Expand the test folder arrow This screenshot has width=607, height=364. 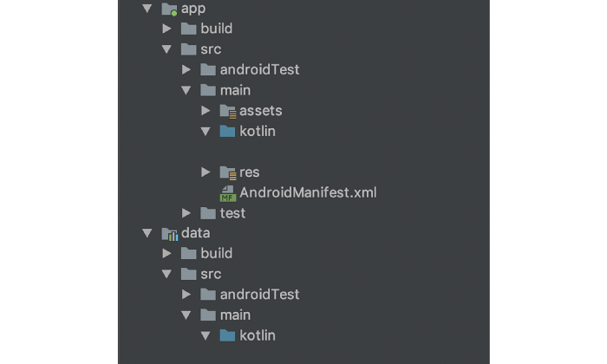(186, 213)
